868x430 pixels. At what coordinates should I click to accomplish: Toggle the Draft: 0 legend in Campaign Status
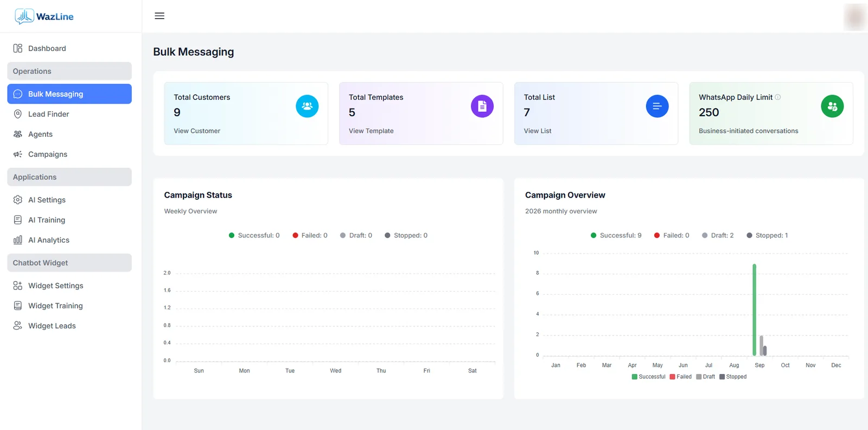click(x=356, y=236)
